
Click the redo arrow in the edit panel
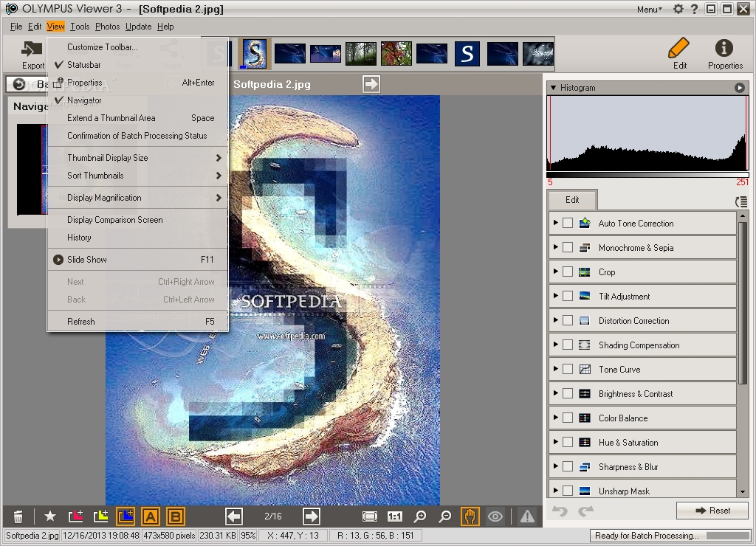coord(585,511)
